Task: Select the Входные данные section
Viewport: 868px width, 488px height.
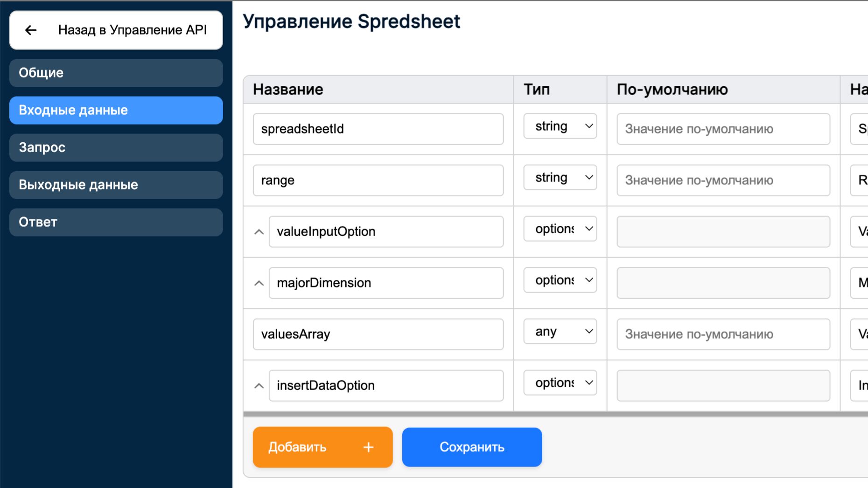Action: coord(116,110)
